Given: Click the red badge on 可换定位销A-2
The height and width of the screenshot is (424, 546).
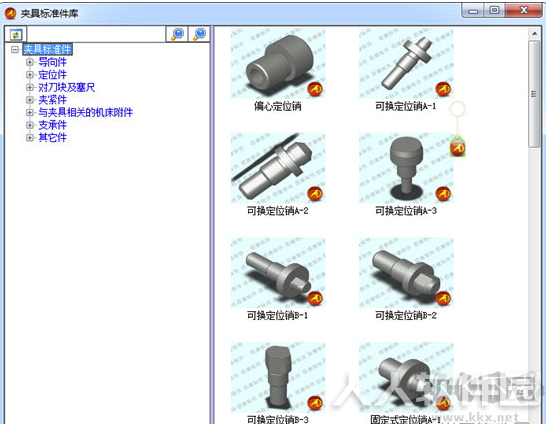Looking at the screenshot, I should point(315,194).
